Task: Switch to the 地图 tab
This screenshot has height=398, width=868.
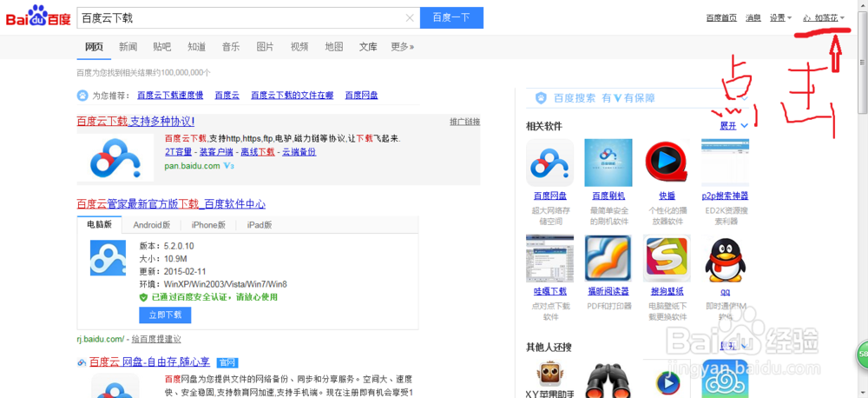Action: pos(334,47)
